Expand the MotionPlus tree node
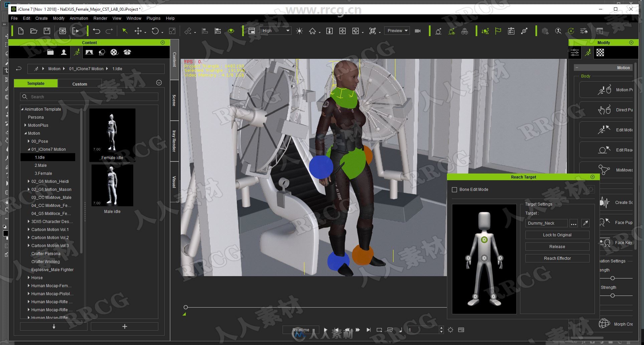 pos(25,125)
